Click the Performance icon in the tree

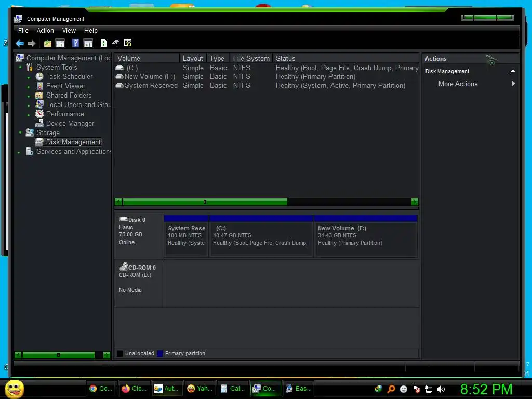[39, 114]
